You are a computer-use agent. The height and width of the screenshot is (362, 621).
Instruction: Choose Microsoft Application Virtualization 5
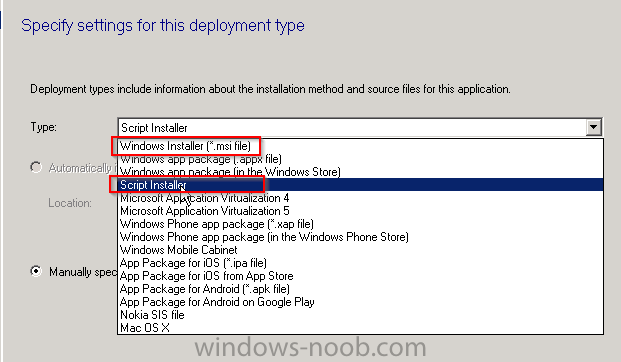(x=361, y=211)
